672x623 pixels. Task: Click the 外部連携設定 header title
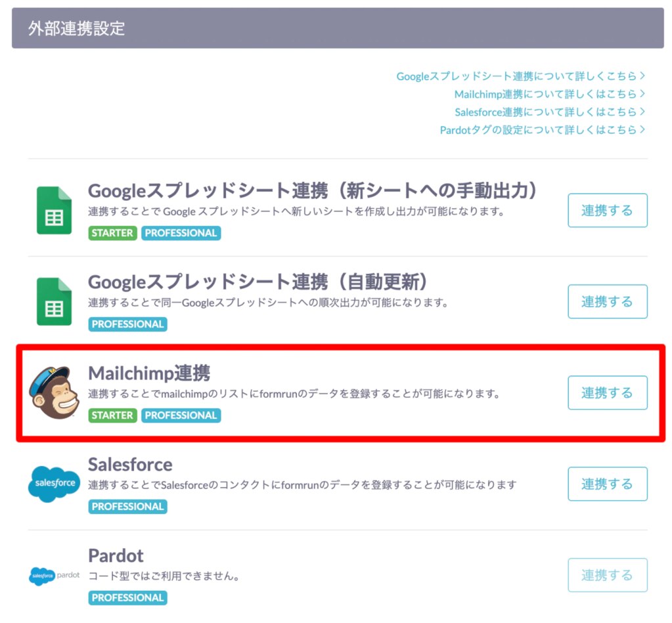click(77, 29)
